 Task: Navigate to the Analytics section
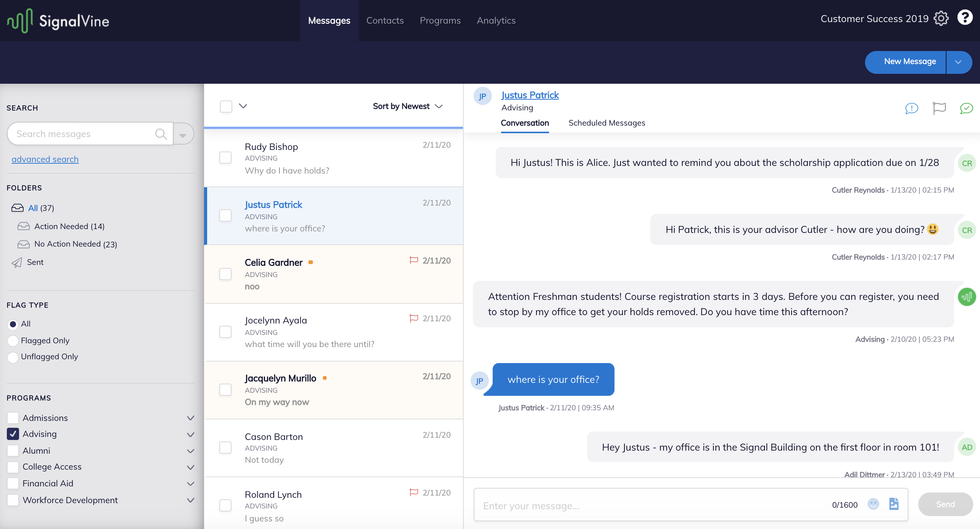pyautogui.click(x=496, y=20)
